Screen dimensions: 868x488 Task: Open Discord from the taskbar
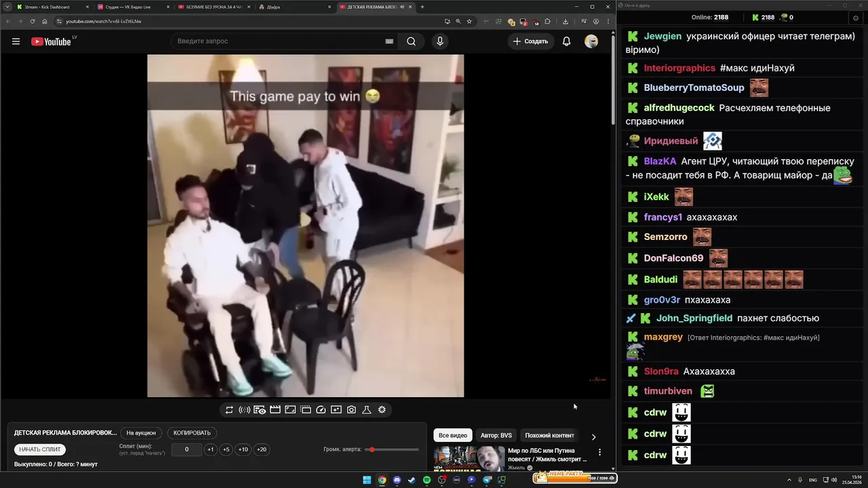pos(397,480)
